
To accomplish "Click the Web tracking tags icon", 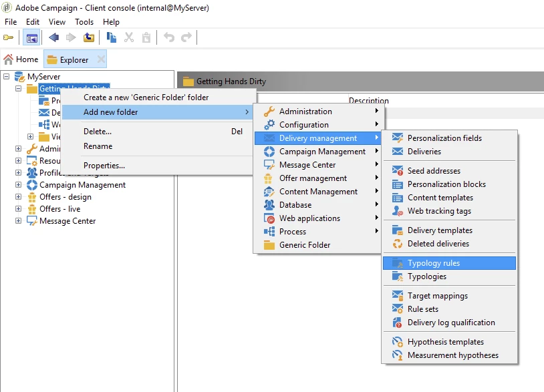I will click(398, 211).
